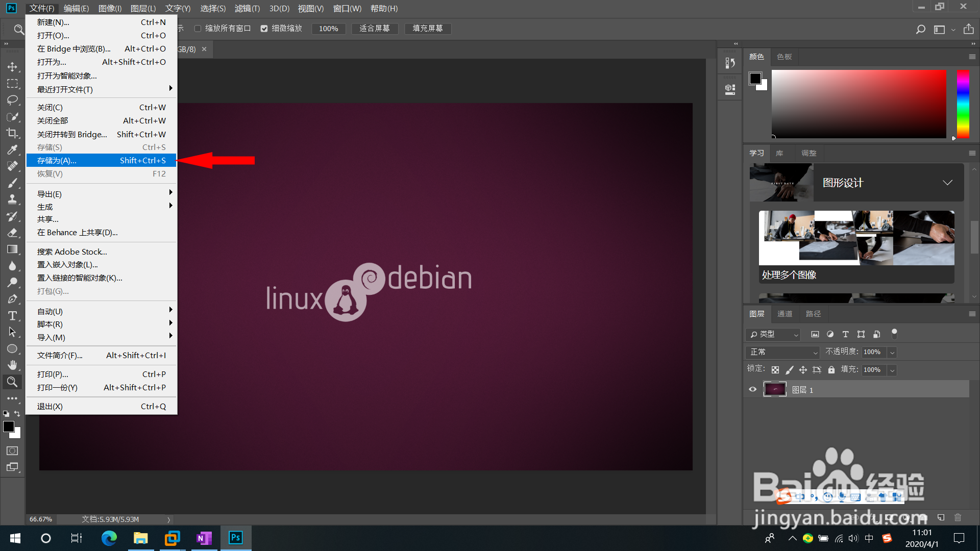Enable 缩放所有窗口 checkbox
The width and height of the screenshot is (980, 551).
[198, 29]
